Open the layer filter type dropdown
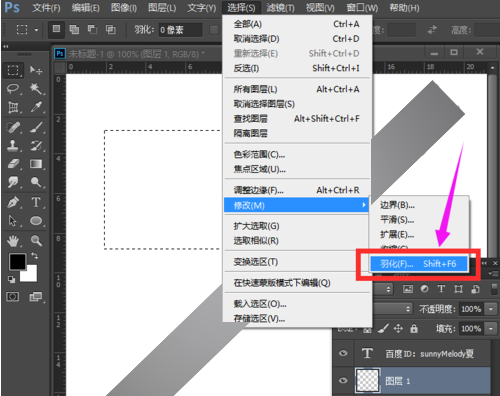 point(383,289)
